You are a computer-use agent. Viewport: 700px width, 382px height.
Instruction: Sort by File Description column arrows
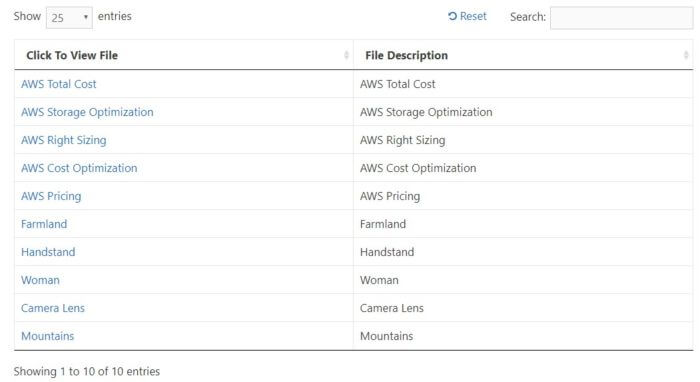pos(686,55)
